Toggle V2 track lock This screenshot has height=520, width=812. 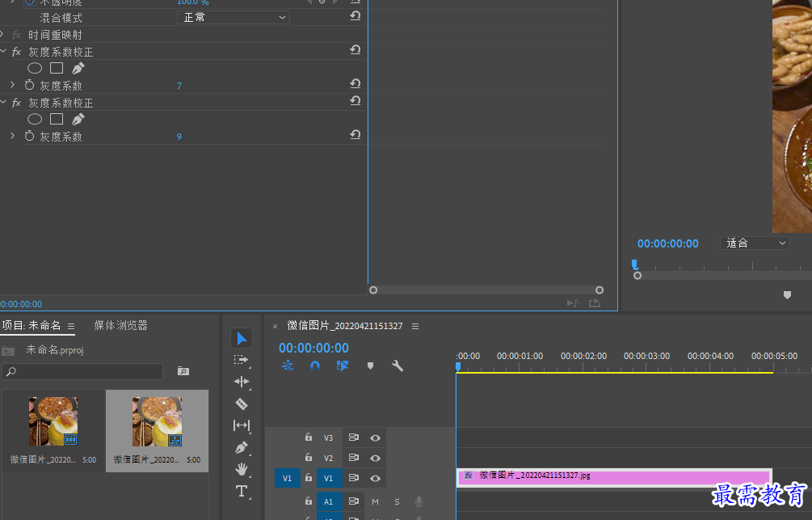309,457
